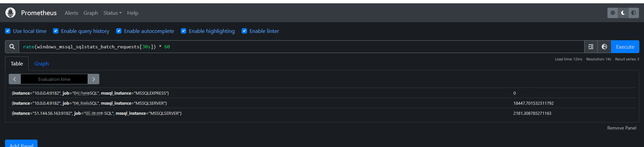Step evaluation time forward with right arrow
The width and height of the screenshot is (644, 147).
click(x=94, y=79)
